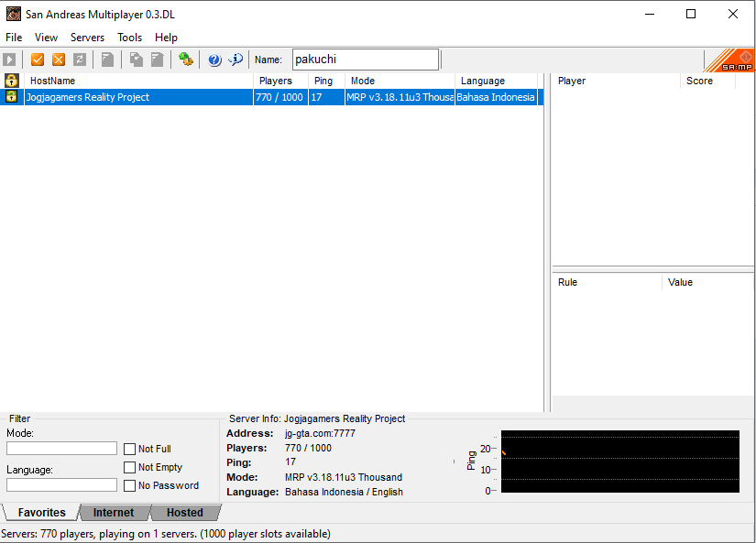Open the Servers menu
The height and width of the screenshot is (543, 756).
87,38
